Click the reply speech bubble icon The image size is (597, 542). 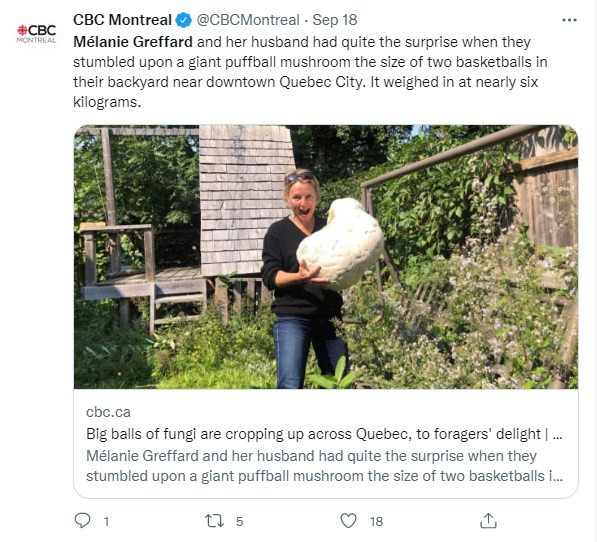[82, 520]
